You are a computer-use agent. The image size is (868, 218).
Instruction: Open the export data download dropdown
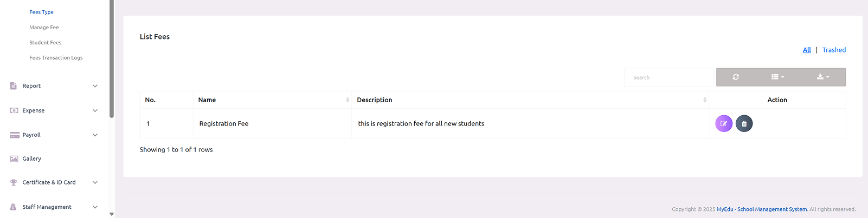(823, 77)
